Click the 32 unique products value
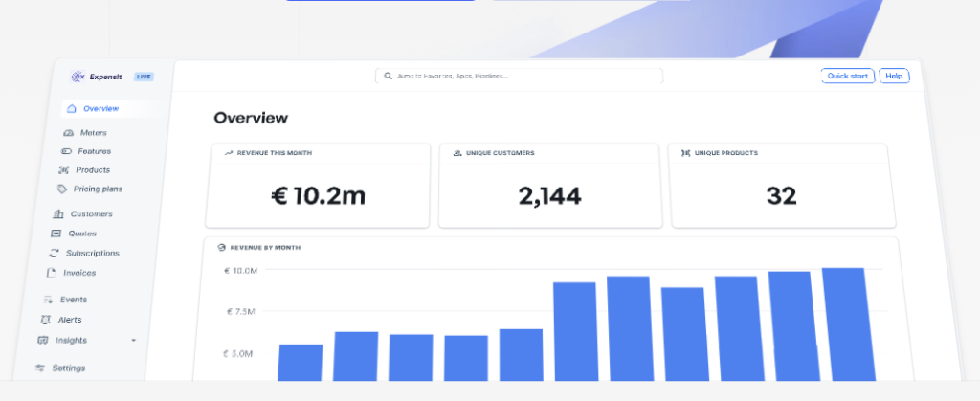The width and height of the screenshot is (980, 401). pos(781,196)
